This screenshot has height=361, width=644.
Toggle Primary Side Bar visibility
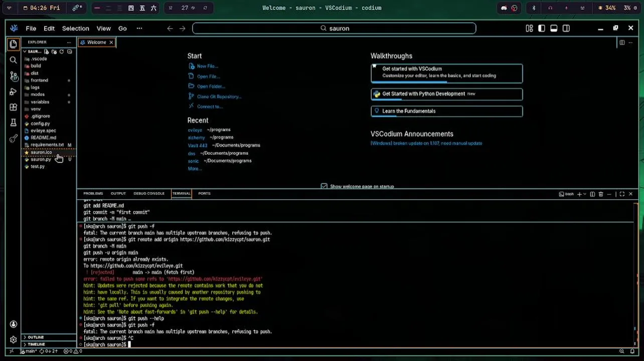[x=542, y=29]
